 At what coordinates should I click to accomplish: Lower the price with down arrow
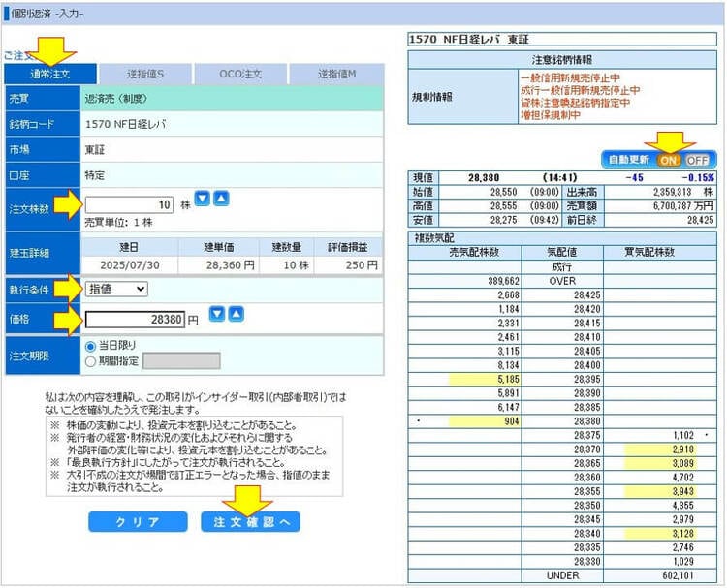(x=216, y=314)
